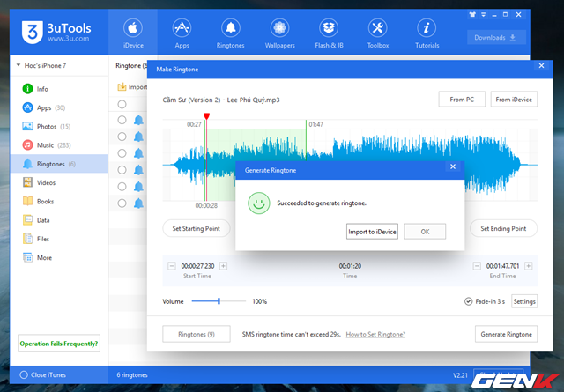
Task: Select Videos in the sidebar
Action: (x=59, y=182)
